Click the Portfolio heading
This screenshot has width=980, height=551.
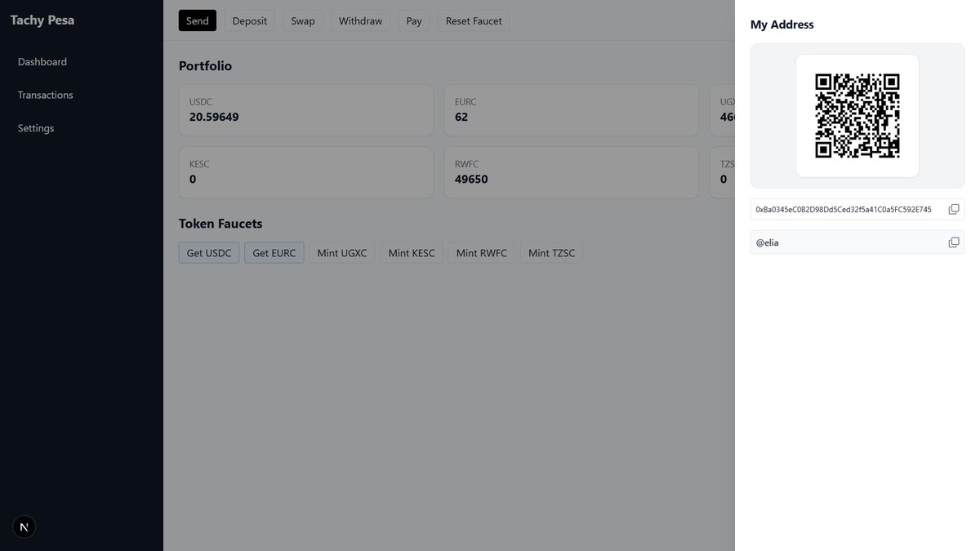coord(206,66)
